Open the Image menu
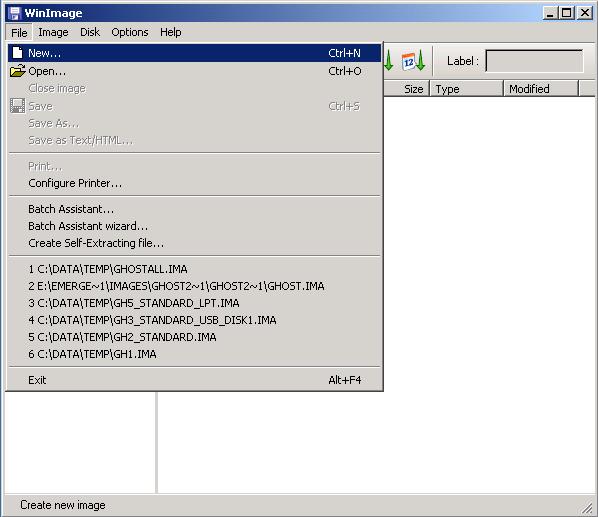Screen dimensions: 598x517 coord(53,32)
